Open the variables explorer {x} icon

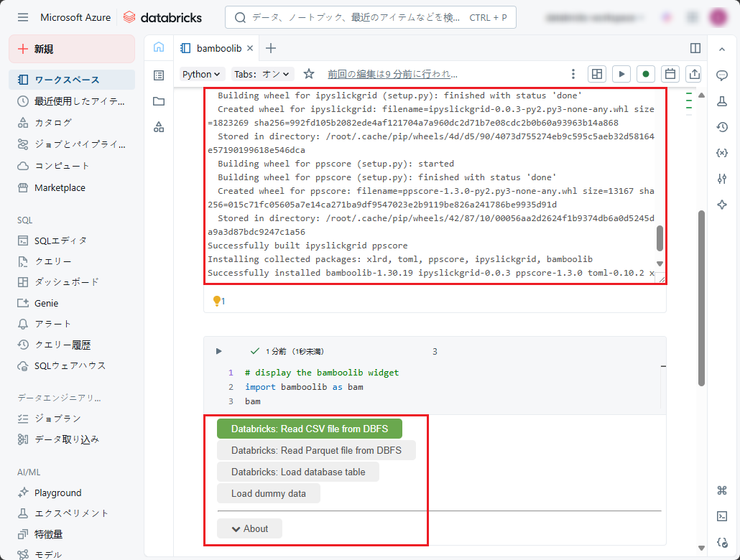(722, 153)
